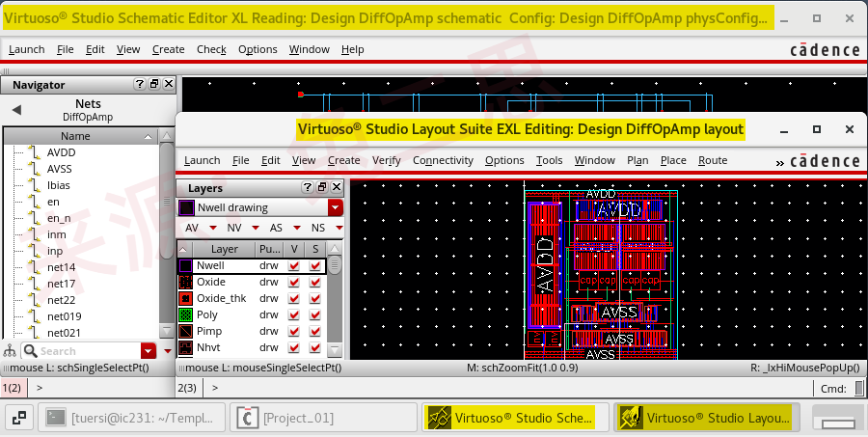Click the AV button in Layers panel

[x=192, y=228]
